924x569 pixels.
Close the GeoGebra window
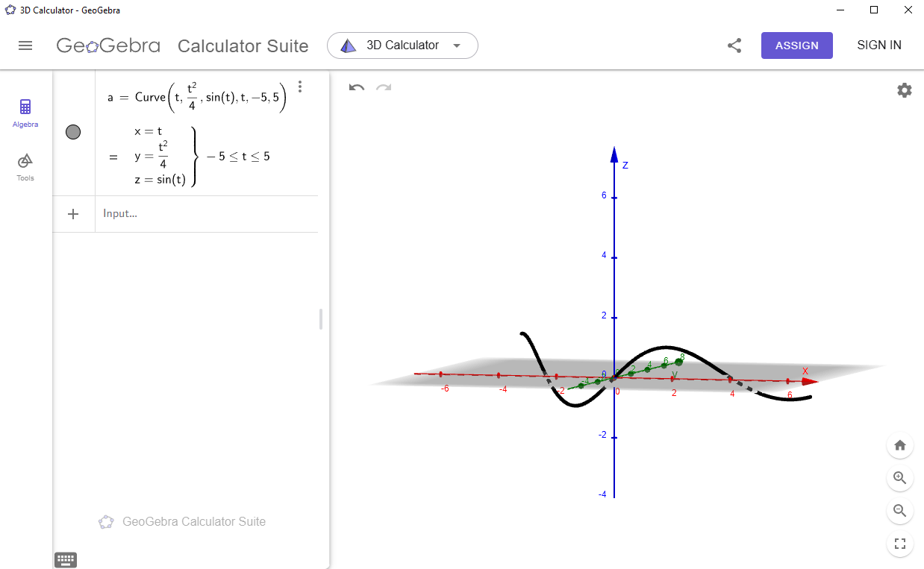click(908, 10)
